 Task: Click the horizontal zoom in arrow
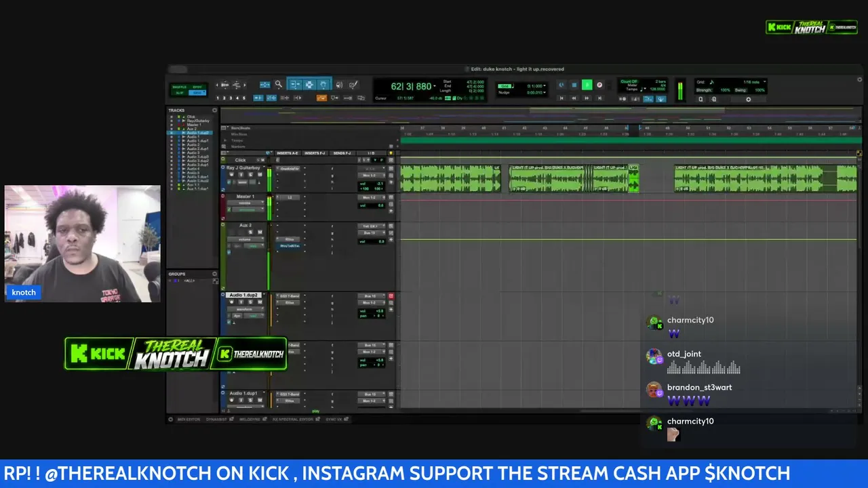(x=245, y=85)
